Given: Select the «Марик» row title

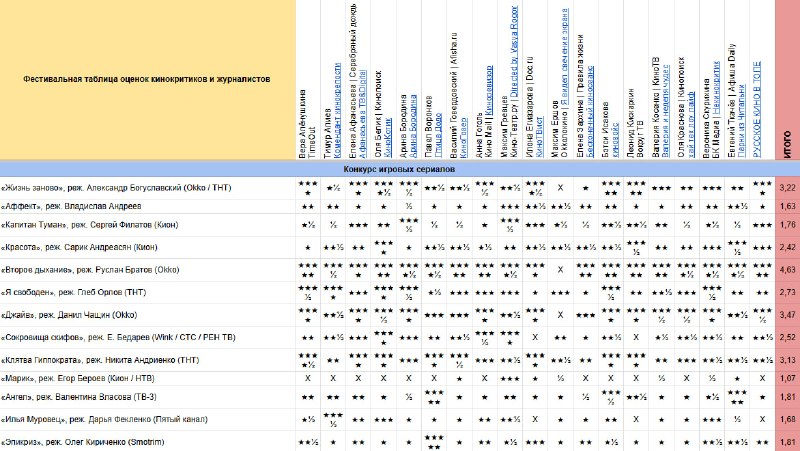Looking at the screenshot, I should tap(78, 379).
